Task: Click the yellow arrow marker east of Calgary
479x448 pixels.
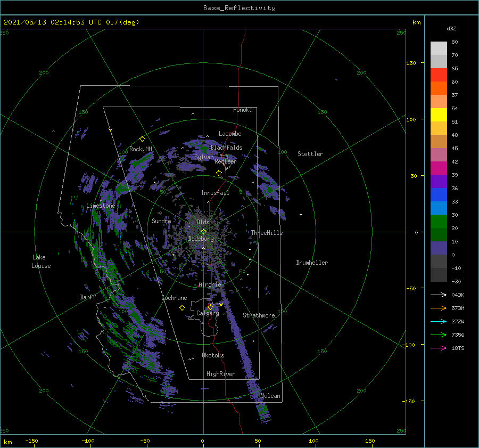Action: pos(221,305)
